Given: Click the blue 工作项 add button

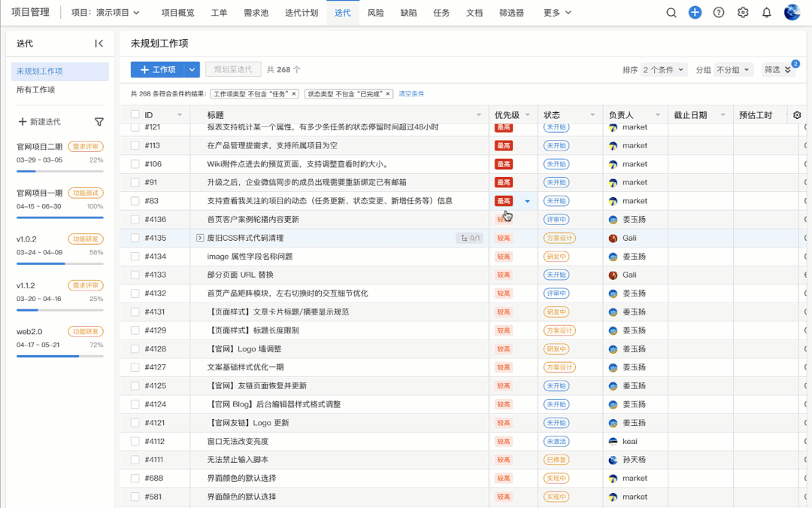Looking at the screenshot, I should 157,70.
